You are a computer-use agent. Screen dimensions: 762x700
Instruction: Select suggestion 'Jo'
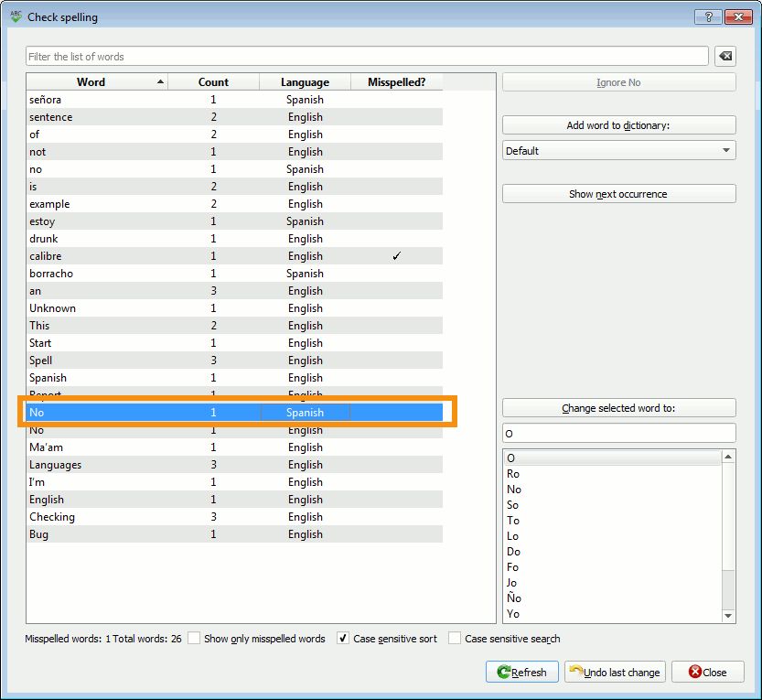pyautogui.click(x=612, y=582)
